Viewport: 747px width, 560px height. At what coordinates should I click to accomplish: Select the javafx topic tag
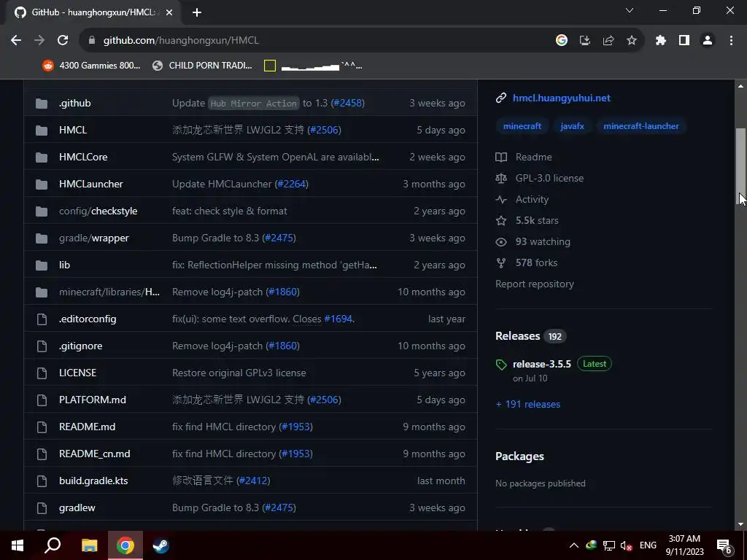click(572, 126)
